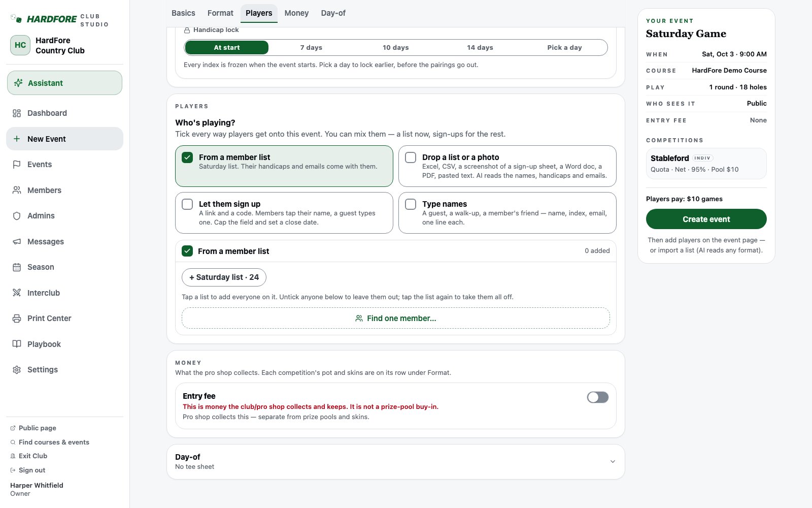This screenshot has height=508, width=812.
Task: Choose Pick a day handicap lock
Action: pos(564,47)
